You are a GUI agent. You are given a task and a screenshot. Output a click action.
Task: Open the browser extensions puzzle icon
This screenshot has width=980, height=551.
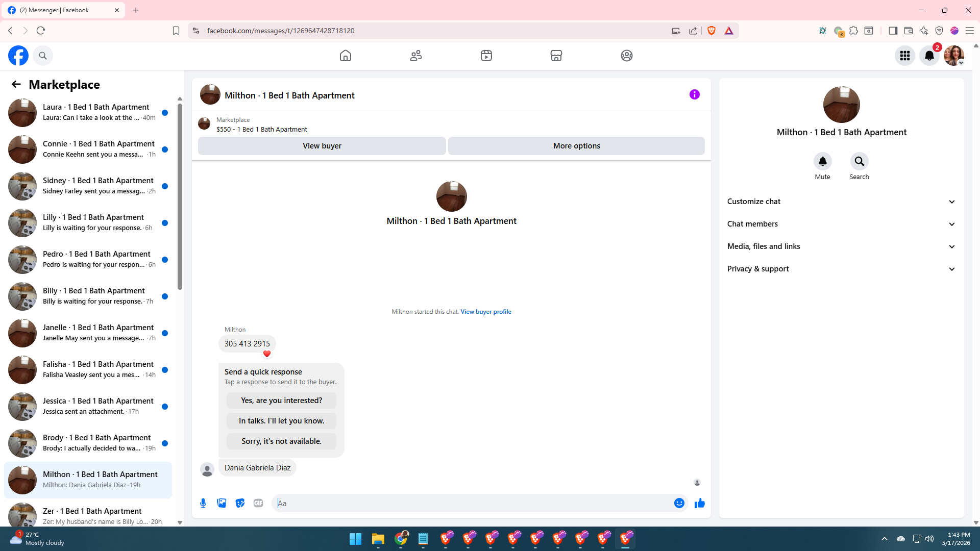[853, 31]
